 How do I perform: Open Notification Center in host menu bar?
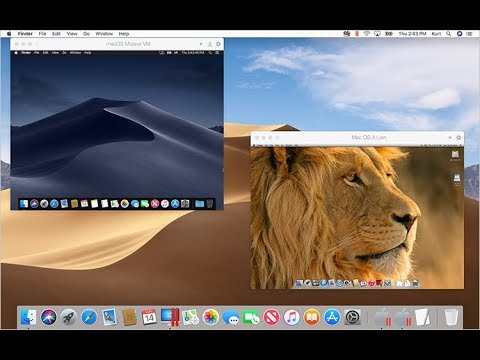click(x=470, y=34)
